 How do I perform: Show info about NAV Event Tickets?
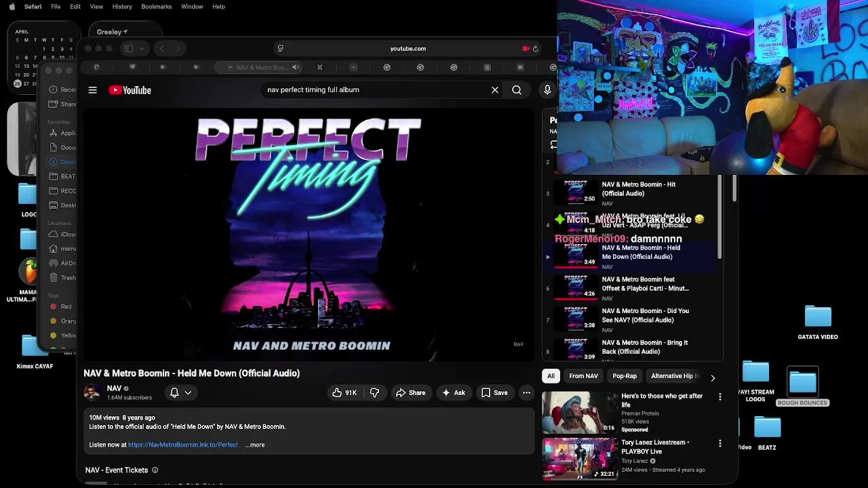[x=155, y=470]
